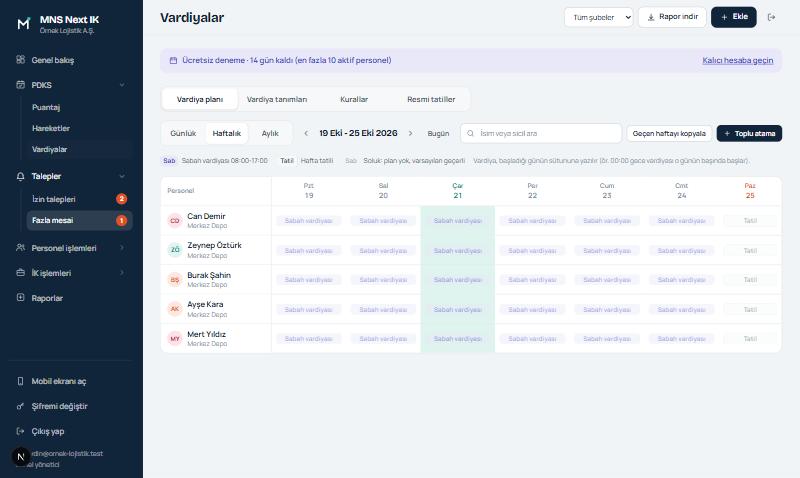
Task: Collapse the PDKS menu chevron
Action: (x=122, y=85)
